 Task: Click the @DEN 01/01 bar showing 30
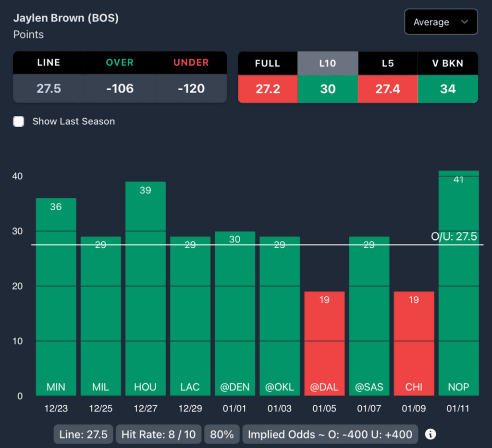coord(235,314)
